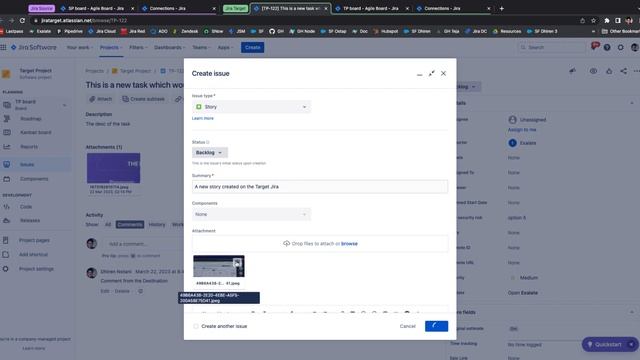Open the Backlog status dropdown

coord(210,153)
